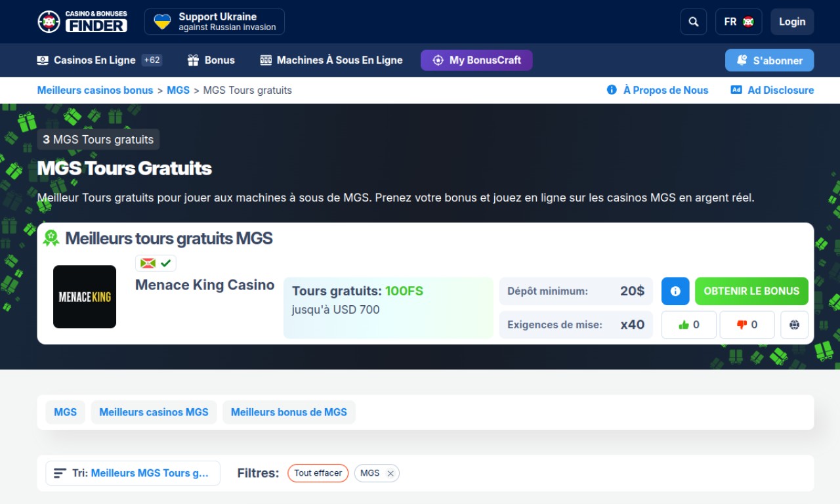The width and height of the screenshot is (840, 504).
Task: Click the globe icon button
Action: (794, 325)
